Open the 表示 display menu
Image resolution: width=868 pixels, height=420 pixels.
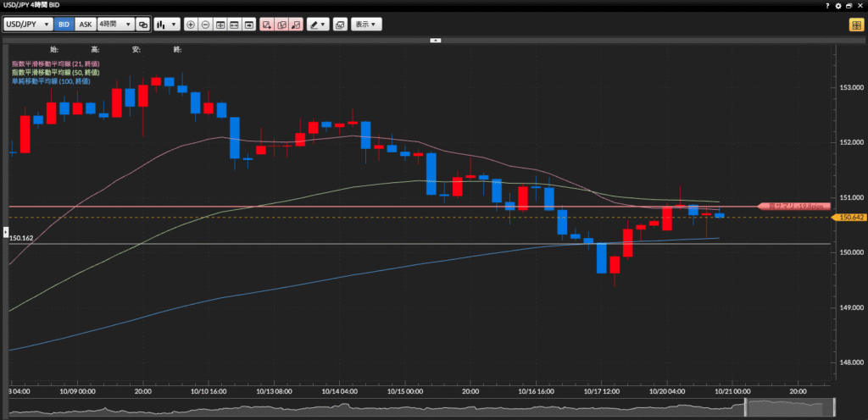click(367, 25)
